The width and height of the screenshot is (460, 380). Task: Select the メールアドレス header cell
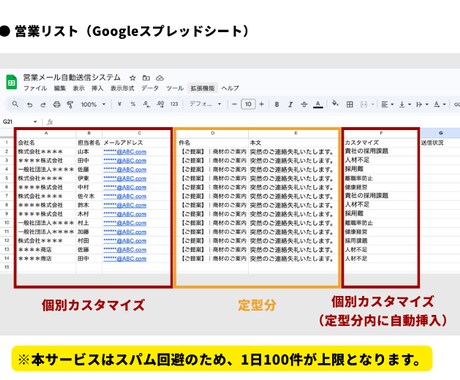137,143
